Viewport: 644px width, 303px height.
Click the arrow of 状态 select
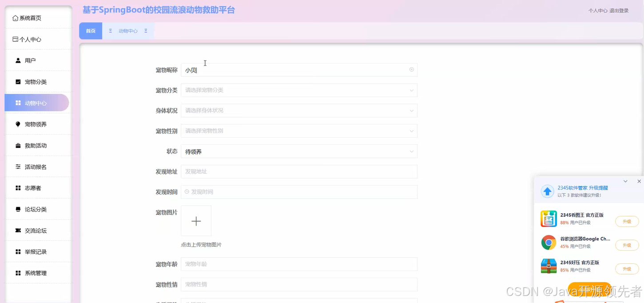[411, 151]
